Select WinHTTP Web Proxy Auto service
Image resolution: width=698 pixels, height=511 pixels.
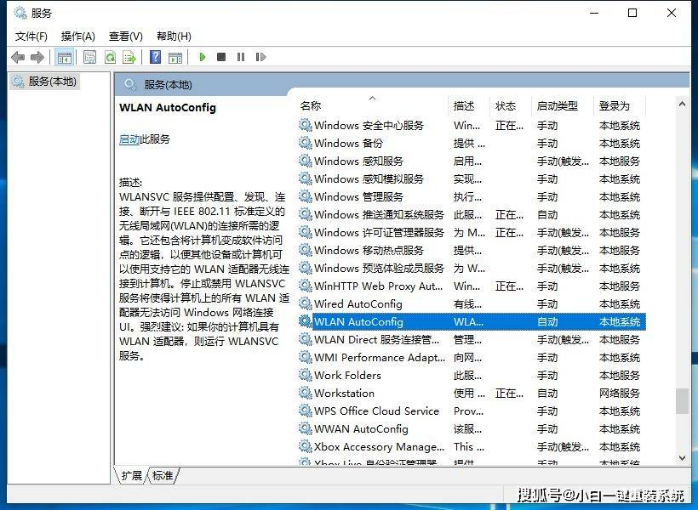tap(471, 286)
